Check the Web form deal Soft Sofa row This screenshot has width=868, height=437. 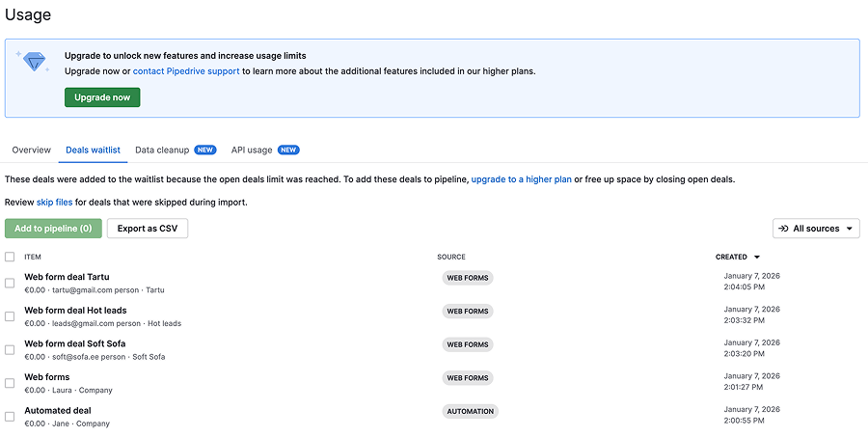tap(10, 349)
